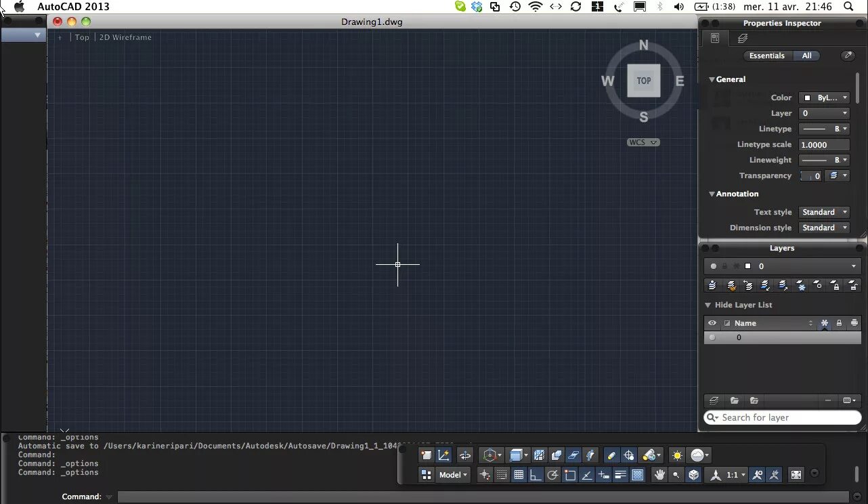
Task: Collapse the General section
Action: (712, 79)
